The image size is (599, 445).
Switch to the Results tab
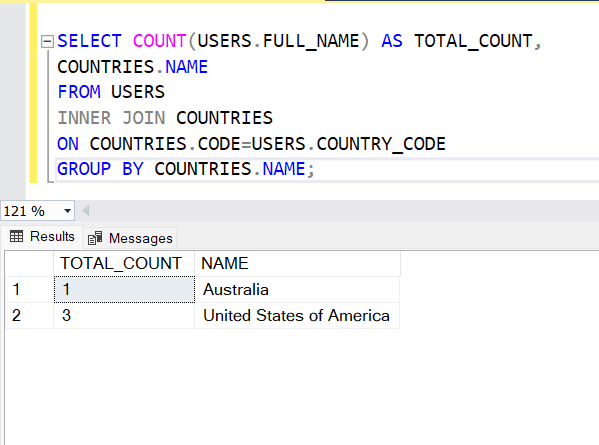[x=42, y=237]
